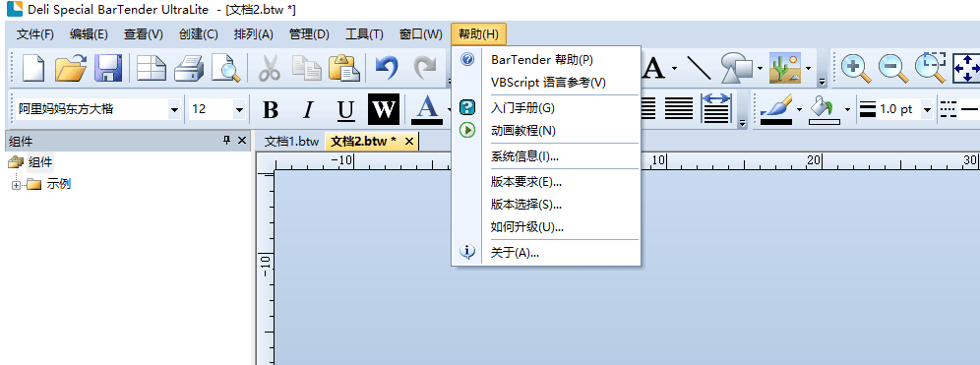Save document with floppy disk icon
This screenshot has width=980, height=365.
108,68
